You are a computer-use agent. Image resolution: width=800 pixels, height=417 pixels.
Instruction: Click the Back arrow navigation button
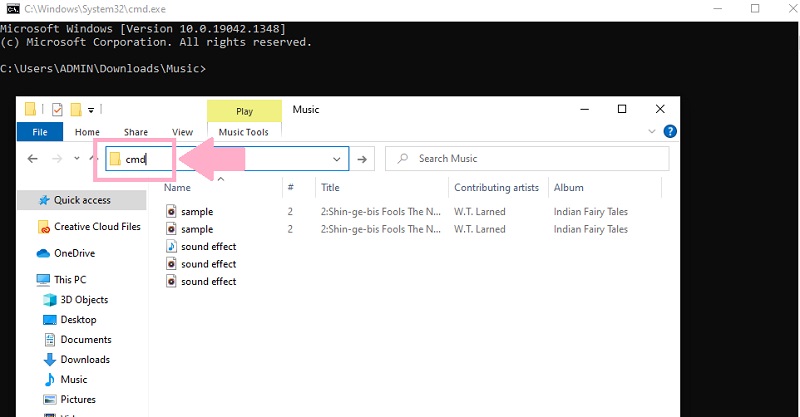click(x=32, y=159)
